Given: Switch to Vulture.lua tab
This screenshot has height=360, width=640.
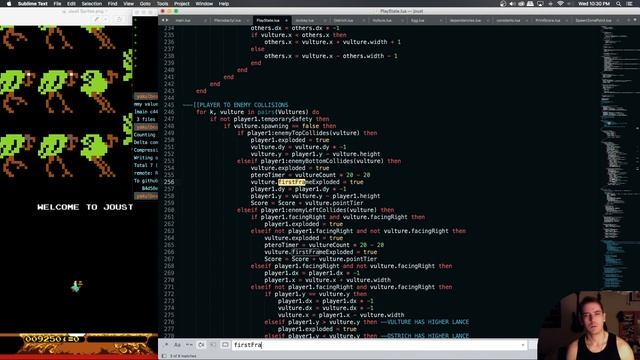Looking at the screenshot, I should click(382, 20).
